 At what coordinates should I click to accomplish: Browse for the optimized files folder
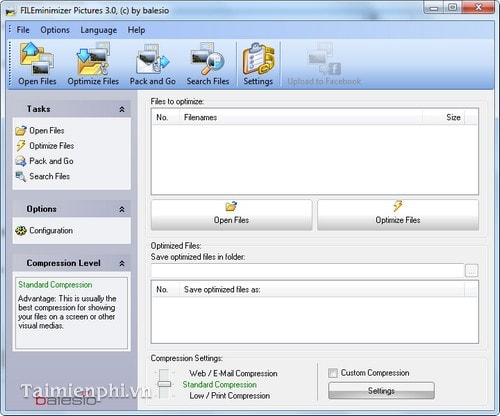click(471, 270)
